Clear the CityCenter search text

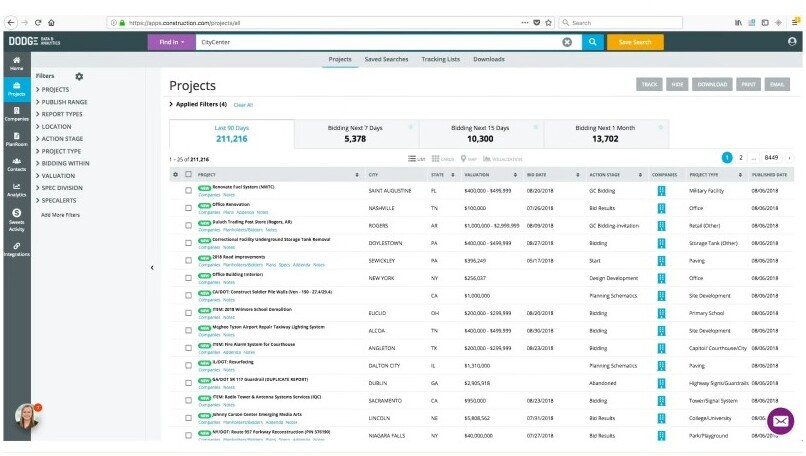(567, 42)
